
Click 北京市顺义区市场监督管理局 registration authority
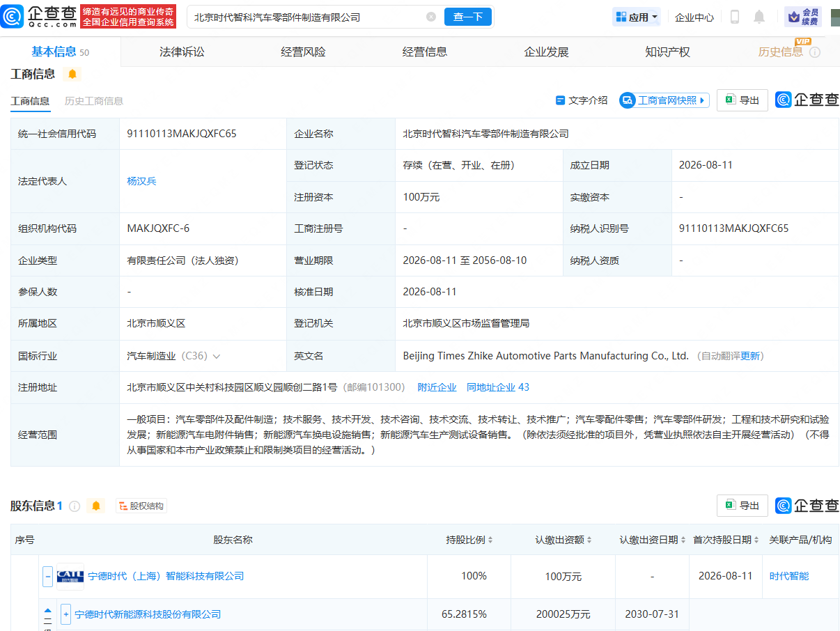click(466, 324)
